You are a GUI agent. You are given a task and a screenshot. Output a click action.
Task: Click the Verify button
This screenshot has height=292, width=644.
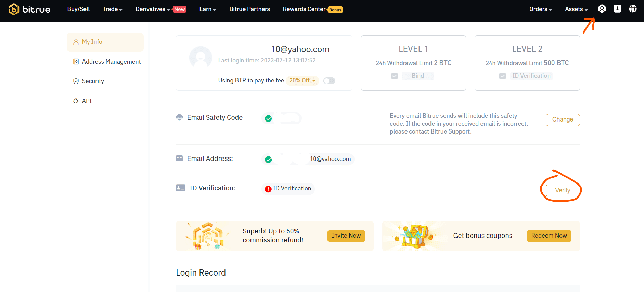[563, 190]
